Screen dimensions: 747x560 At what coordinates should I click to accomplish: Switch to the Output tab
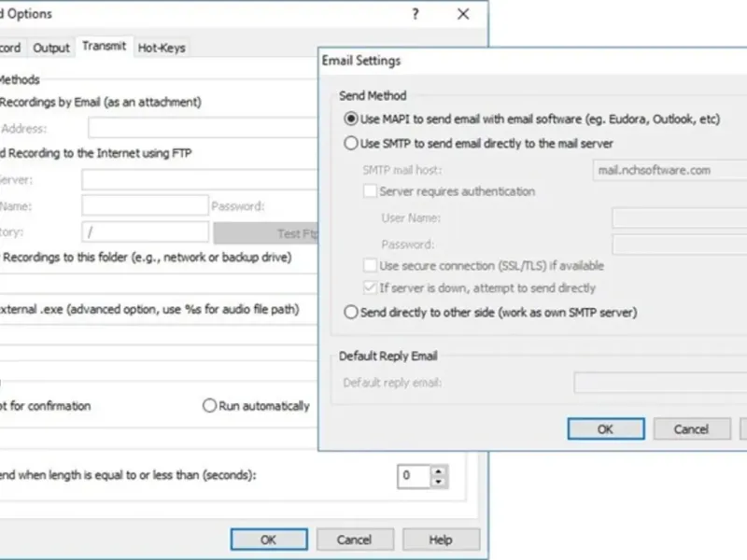coord(51,48)
